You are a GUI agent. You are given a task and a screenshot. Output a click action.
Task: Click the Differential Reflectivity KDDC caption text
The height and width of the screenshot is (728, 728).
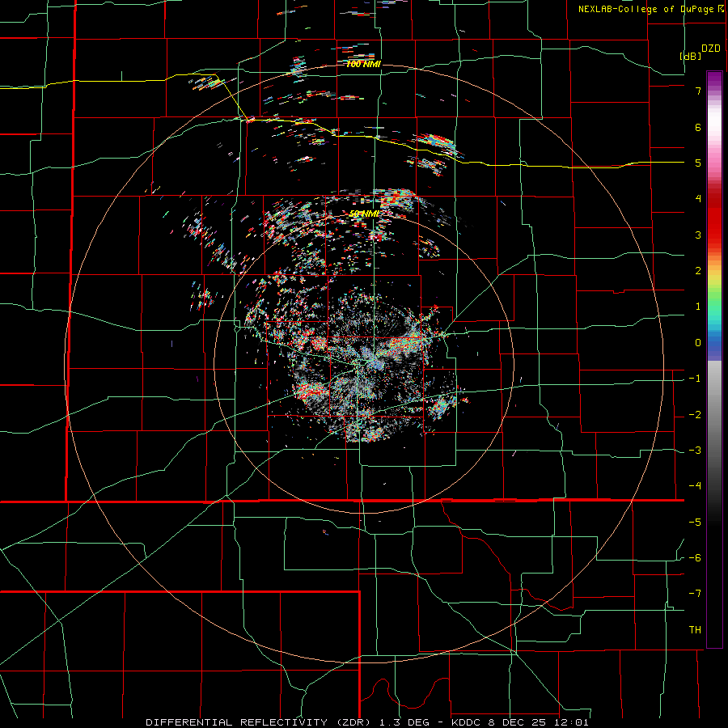(367, 722)
